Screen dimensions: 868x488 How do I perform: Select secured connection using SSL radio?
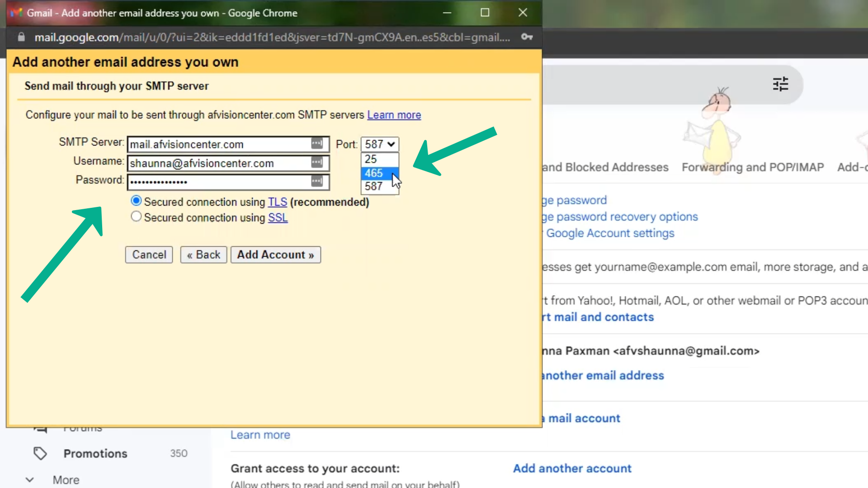pos(136,217)
